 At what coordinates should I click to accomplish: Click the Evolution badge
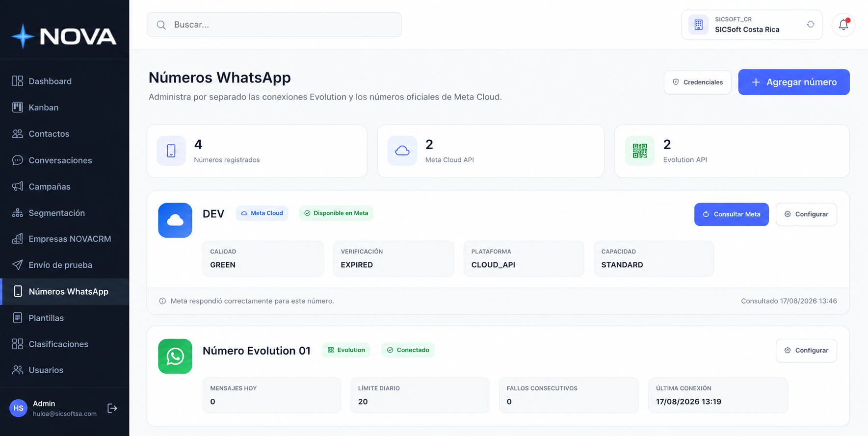(346, 350)
